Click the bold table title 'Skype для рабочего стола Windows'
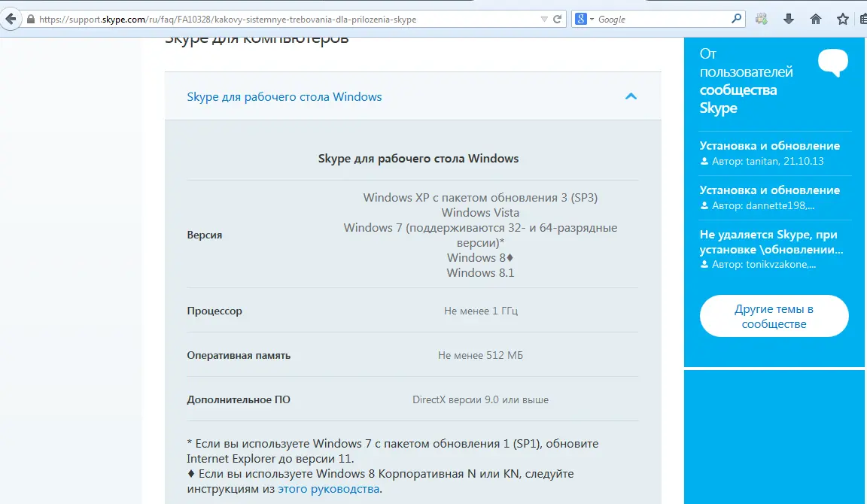This screenshot has width=867, height=504. (x=418, y=159)
